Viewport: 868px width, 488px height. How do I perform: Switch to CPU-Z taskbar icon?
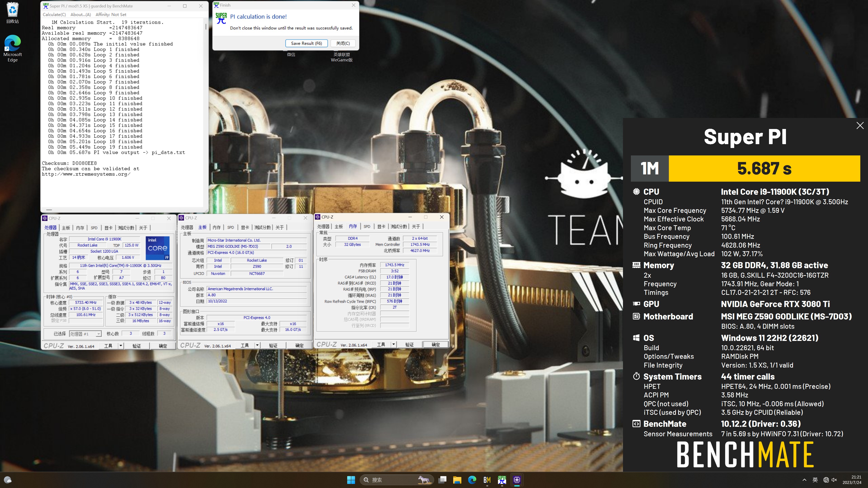517,480
